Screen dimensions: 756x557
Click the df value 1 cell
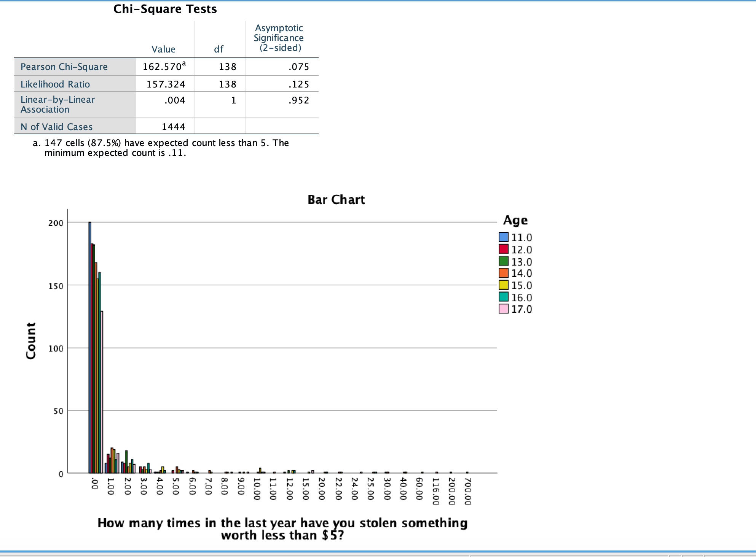tap(233, 100)
